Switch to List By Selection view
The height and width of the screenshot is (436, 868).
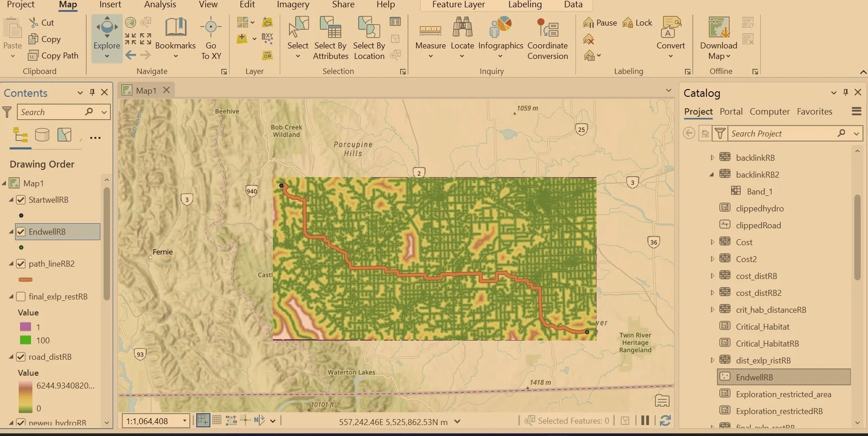(x=64, y=135)
